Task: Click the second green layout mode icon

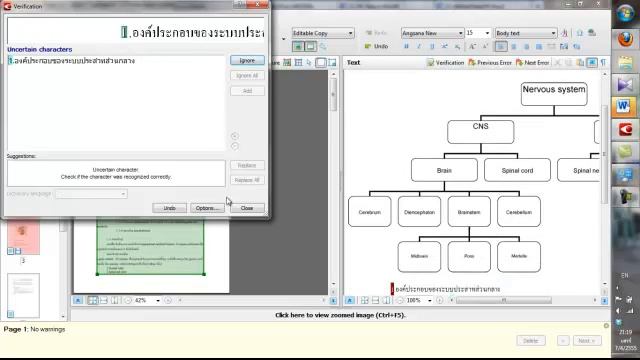Action: (x=311, y=47)
